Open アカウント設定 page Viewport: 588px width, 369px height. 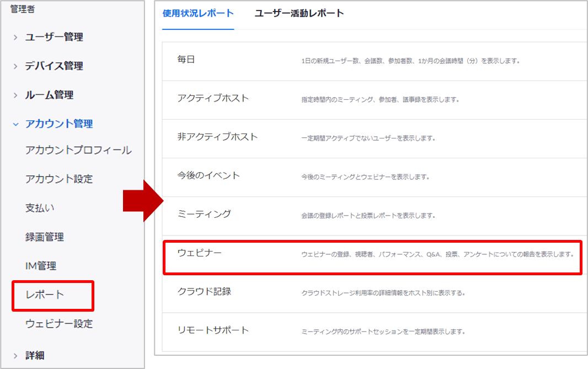(59, 179)
